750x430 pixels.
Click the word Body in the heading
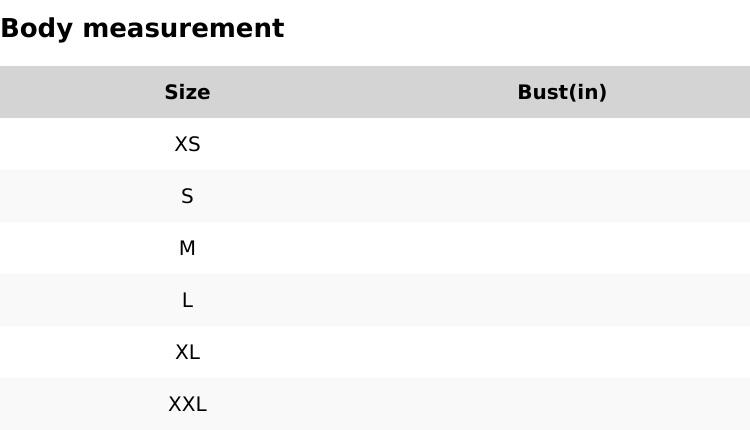pos(37,28)
